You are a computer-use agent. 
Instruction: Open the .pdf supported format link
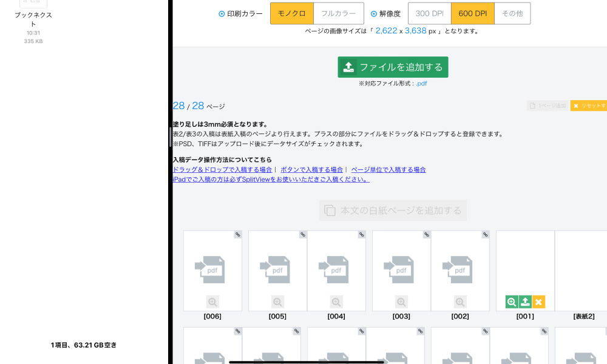coord(422,84)
